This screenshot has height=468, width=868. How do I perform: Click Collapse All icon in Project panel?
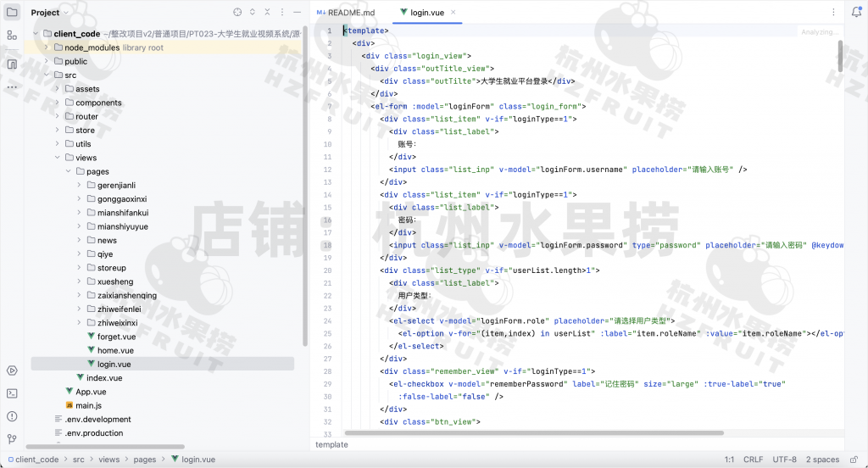point(267,12)
